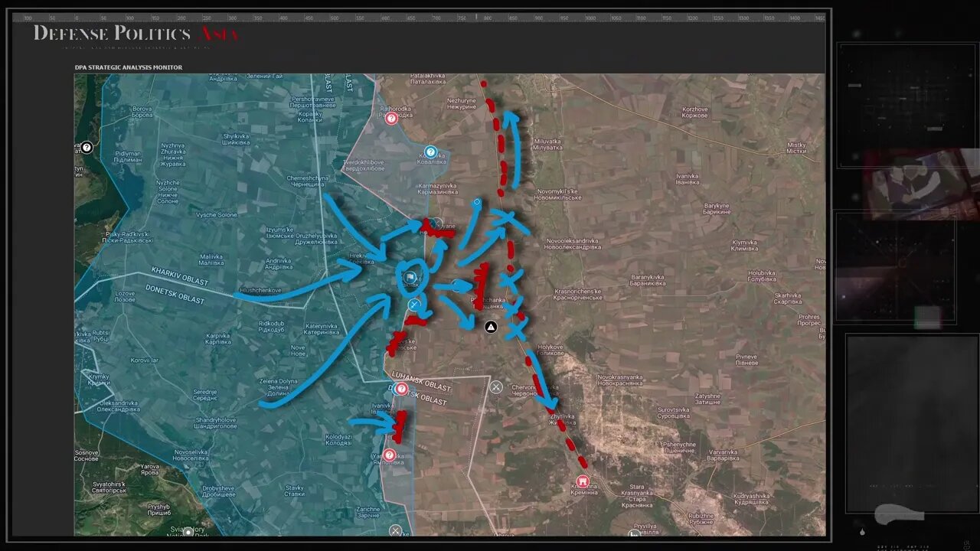Select the Novomykil's'ke label

point(559,194)
